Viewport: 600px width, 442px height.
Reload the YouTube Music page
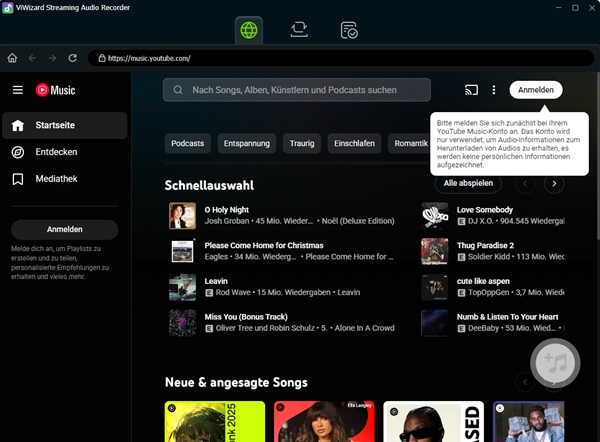point(72,58)
